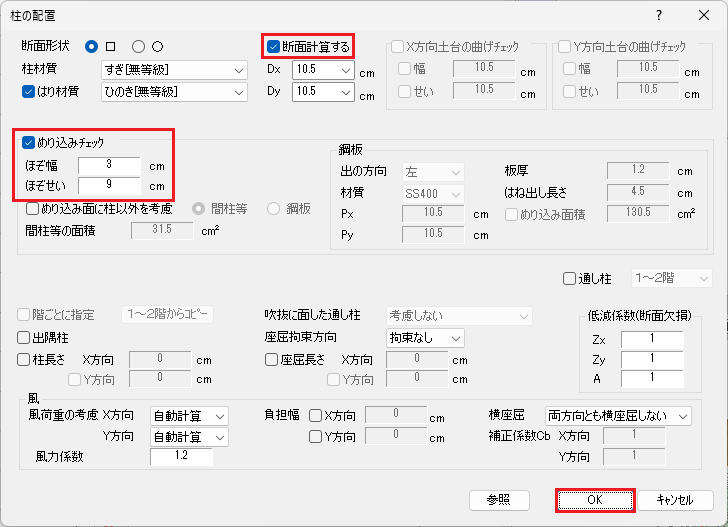Toggle the 断面計算する checkbox
Viewport: 728px width, 527px height.
tap(274, 46)
